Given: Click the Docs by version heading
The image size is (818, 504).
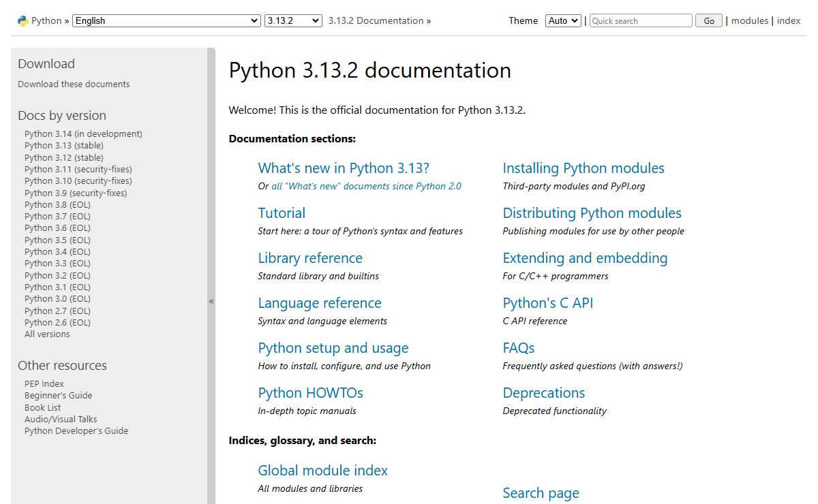Looking at the screenshot, I should 62,116.
